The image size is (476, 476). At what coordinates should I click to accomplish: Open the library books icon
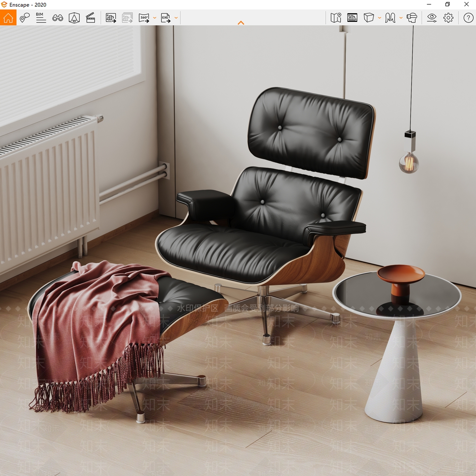click(x=390, y=18)
